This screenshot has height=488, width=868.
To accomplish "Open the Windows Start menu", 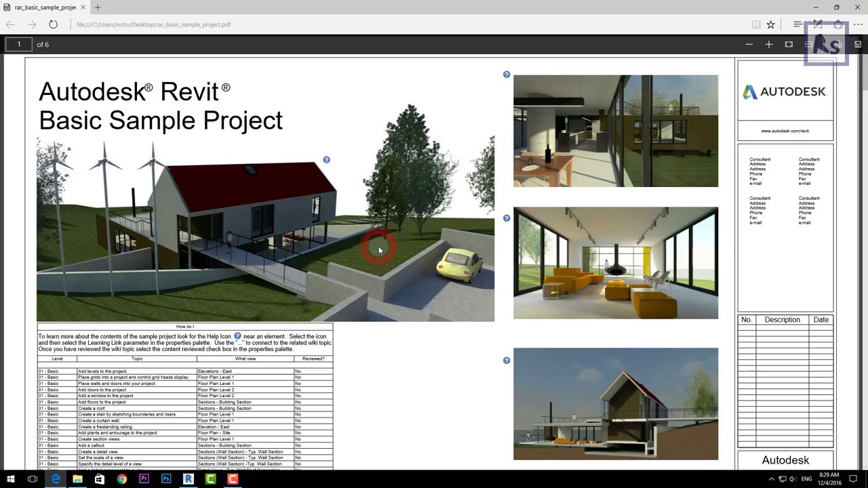I will coord(10,479).
